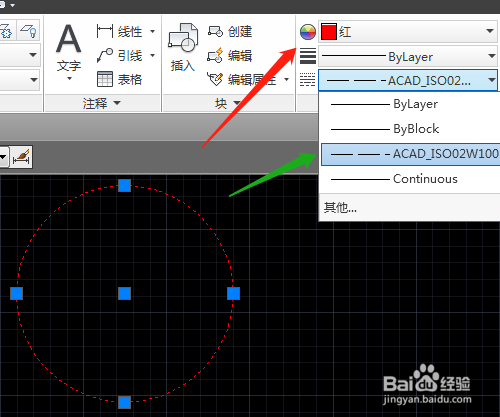Image resolution: width=500 pixels, height=417 pixels.
Task: Click Create block (创建)
Action: [230, 31]
